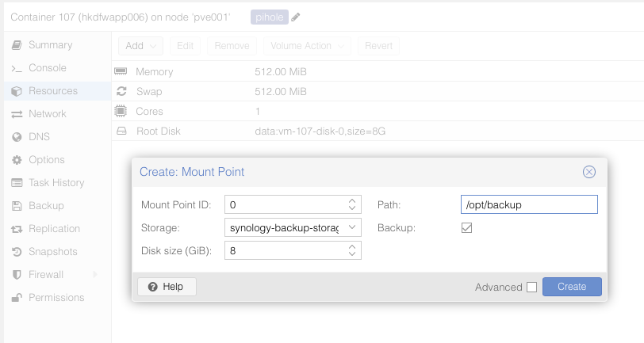The height and width of the screenshot is (343, 644).
Task: Click the DNS globe icon in sidebar
Action: pos(17,137)
